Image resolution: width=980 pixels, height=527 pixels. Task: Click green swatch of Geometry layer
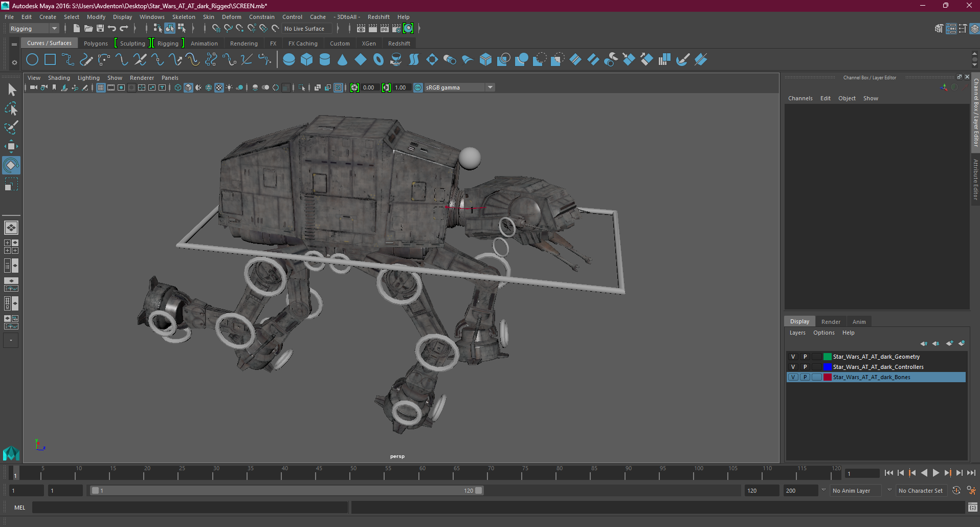(827, 357)
